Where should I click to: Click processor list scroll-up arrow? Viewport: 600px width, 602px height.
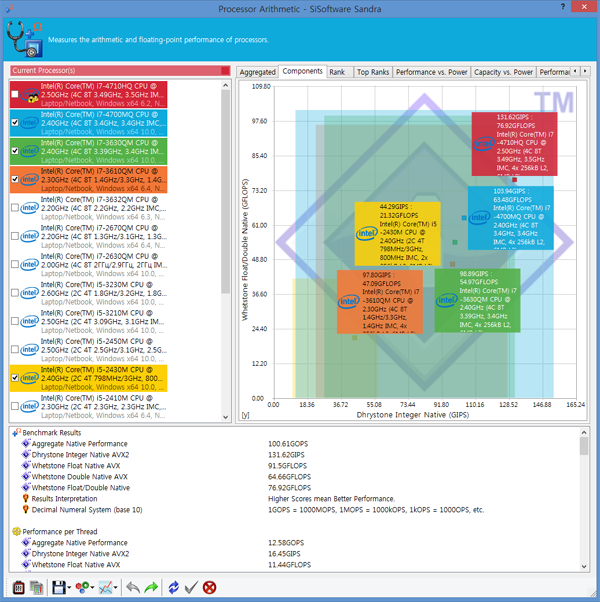tap(225, 85)
